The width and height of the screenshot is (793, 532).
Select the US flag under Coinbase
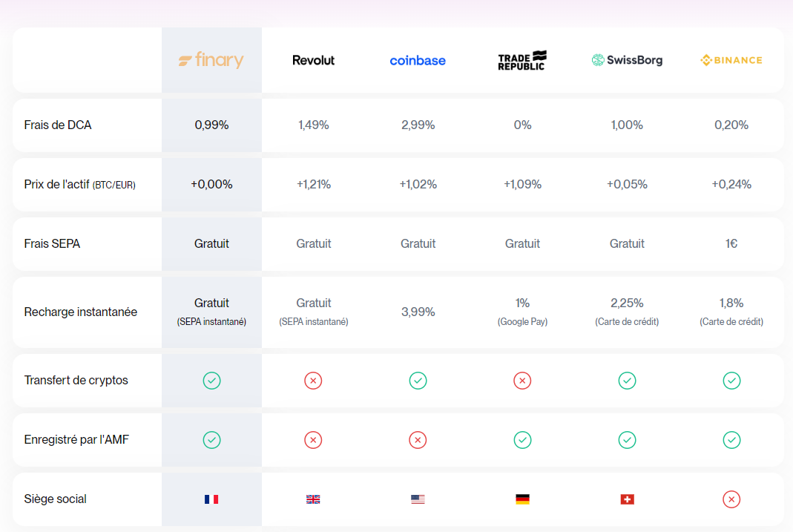coord(418,499)
